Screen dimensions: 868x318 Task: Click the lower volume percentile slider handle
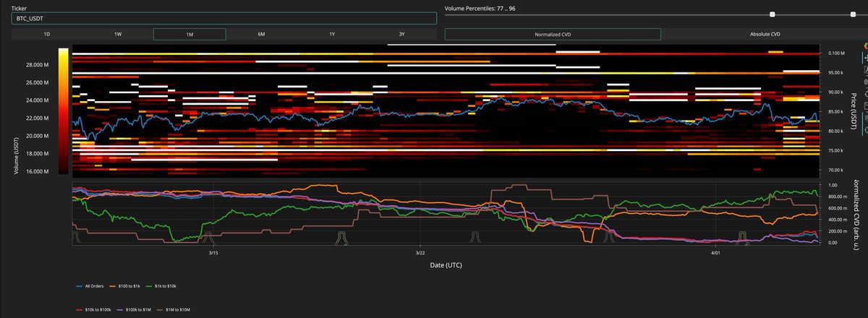click(773, 14)
